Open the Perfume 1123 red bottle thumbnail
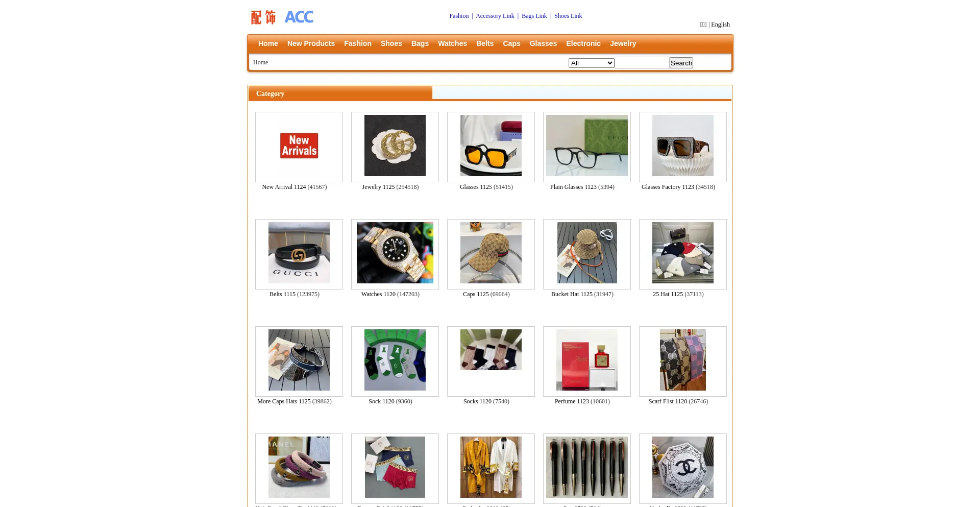This screenshot has height=507, width=980. tap(587, 360)
